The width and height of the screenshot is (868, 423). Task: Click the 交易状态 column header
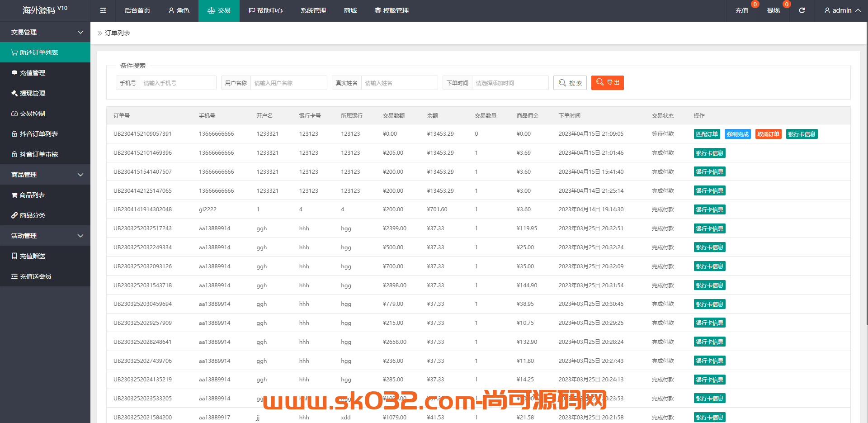click(663, 116)
